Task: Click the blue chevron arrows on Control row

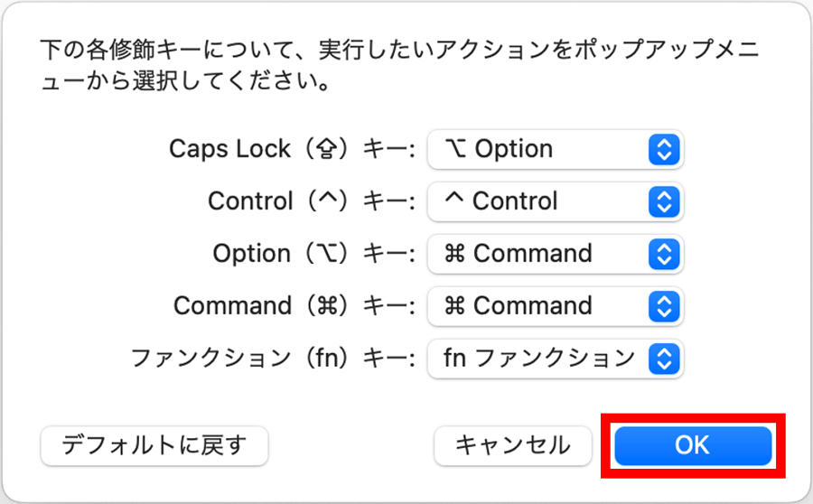Action: click(x=664, y=201)
